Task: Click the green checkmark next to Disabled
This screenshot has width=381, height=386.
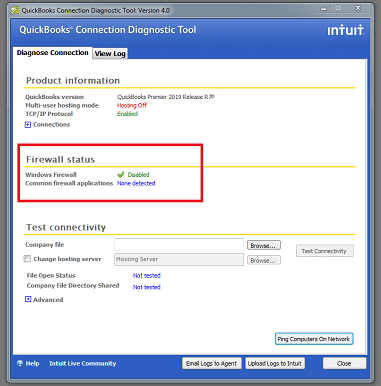Action: [121, 174]
